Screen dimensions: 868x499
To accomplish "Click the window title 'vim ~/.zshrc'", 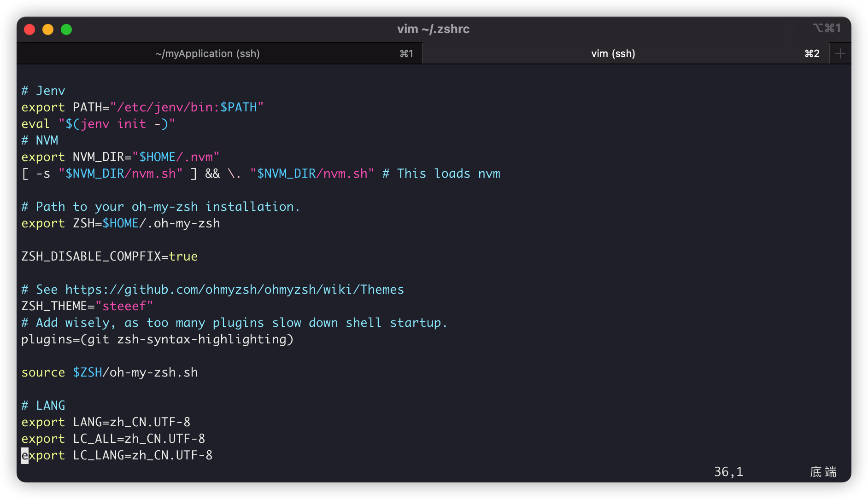I will click(x=433, y=29).
